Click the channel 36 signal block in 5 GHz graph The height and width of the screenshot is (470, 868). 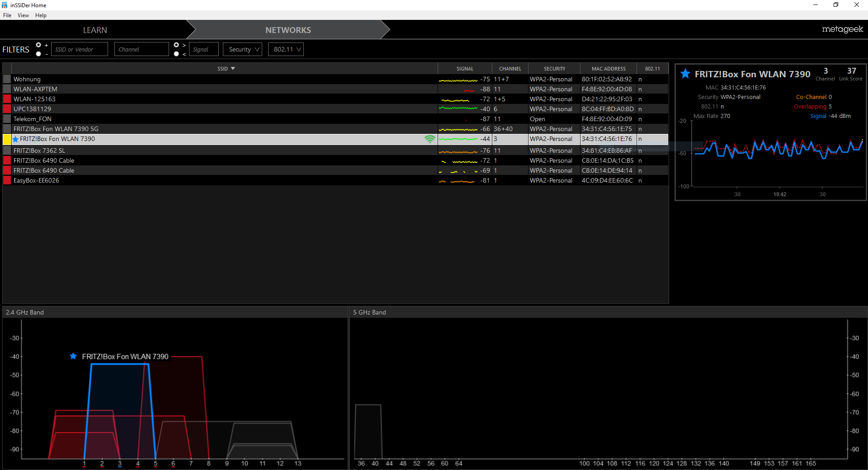click(368, 432)
